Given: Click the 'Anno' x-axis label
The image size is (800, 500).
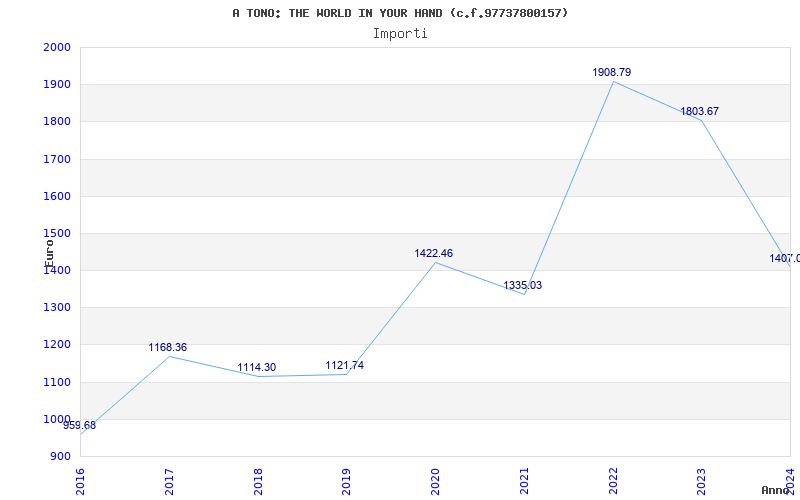Looking at the screenshot, I should coord(776,490).
